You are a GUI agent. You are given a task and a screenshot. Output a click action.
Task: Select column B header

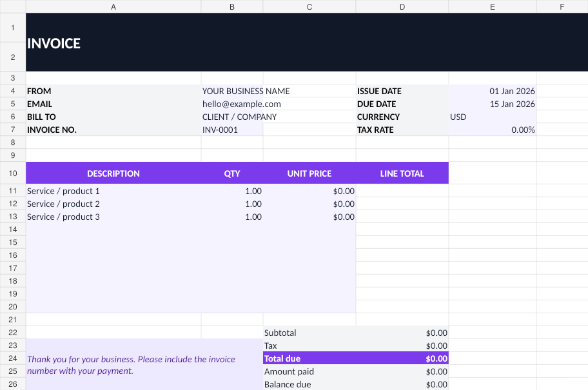pyautogui.click(x=232, y=6)
